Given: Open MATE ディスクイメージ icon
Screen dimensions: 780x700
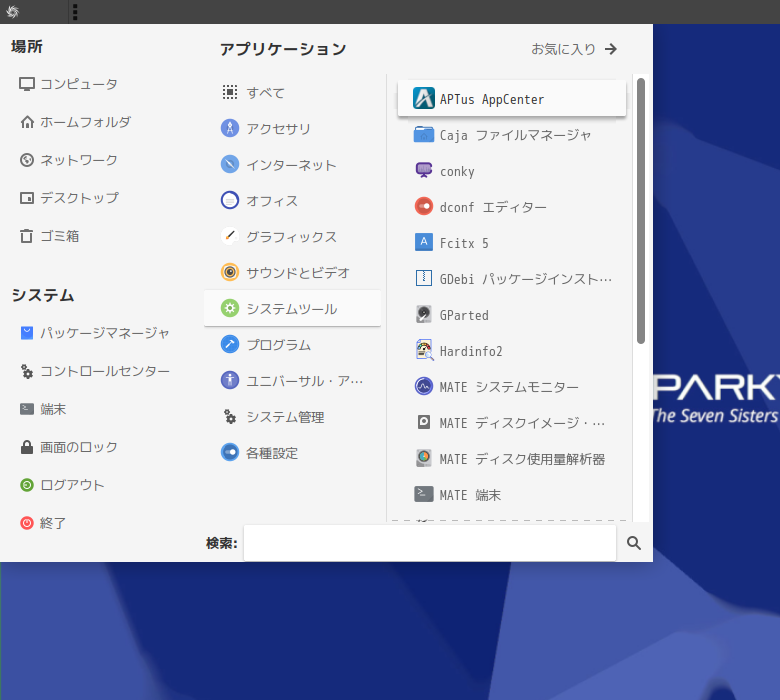Looking at the screenshot, I should click(424, 422).
